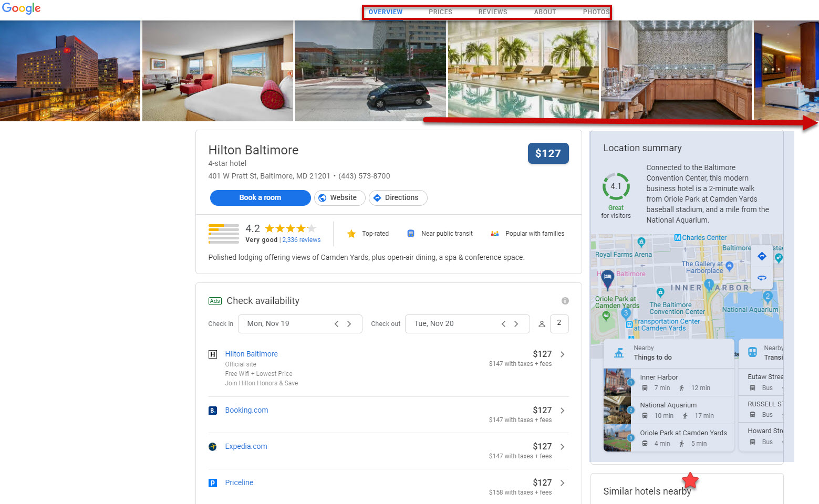The width and height of the screenshot is (819, 504).
Task: Click the info icon in Check availability
Action: point(565,301)
